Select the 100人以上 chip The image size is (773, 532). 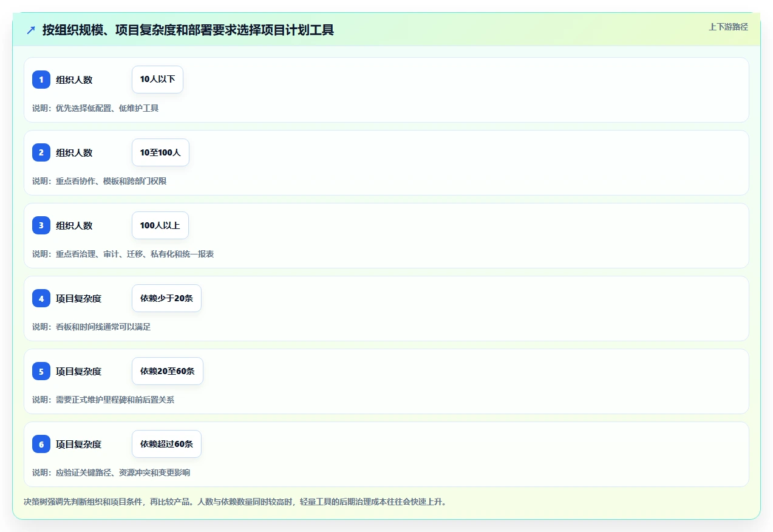pyautogui.click(x=160, y=225)
